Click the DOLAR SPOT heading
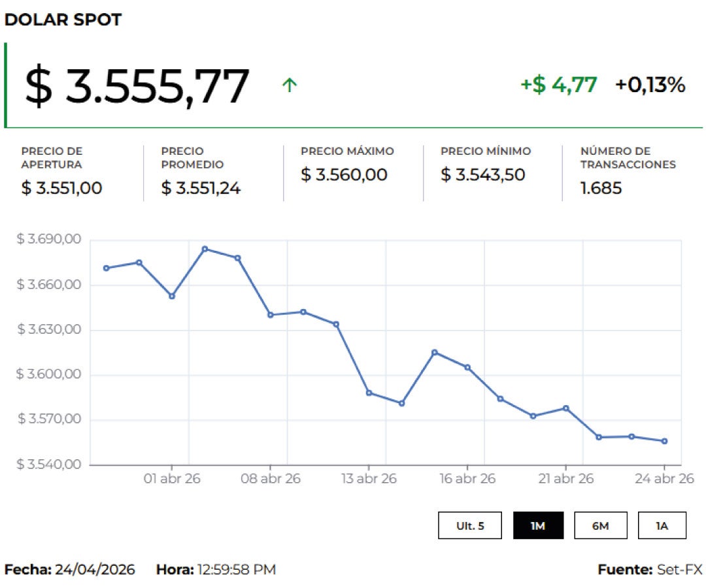This screenshot has width=706, height=588. 63,20
